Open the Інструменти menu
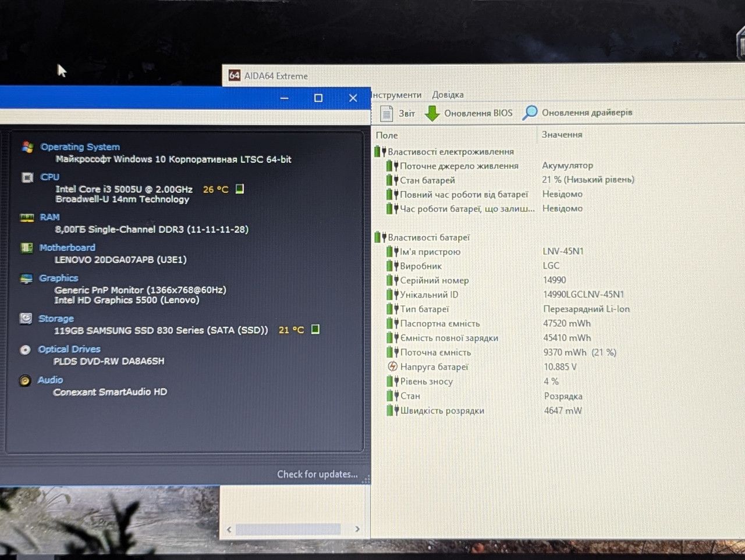The width and height of the screenshot is (745, 560). pyautogui.click(x=396, y=95)
